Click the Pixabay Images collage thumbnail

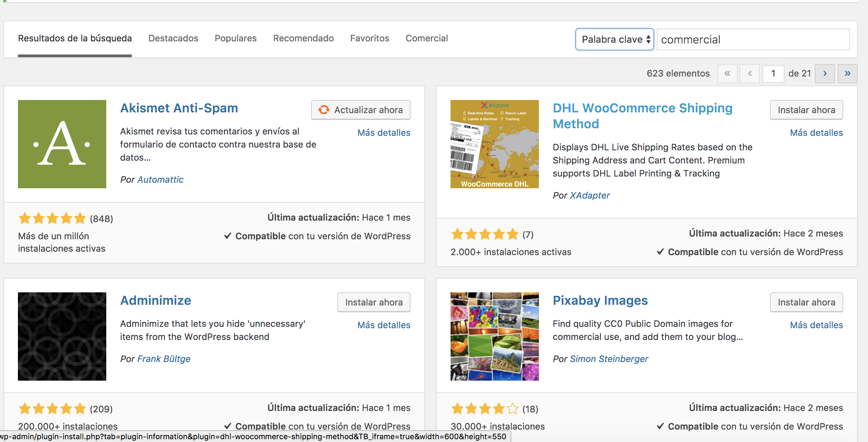[495, 336]
